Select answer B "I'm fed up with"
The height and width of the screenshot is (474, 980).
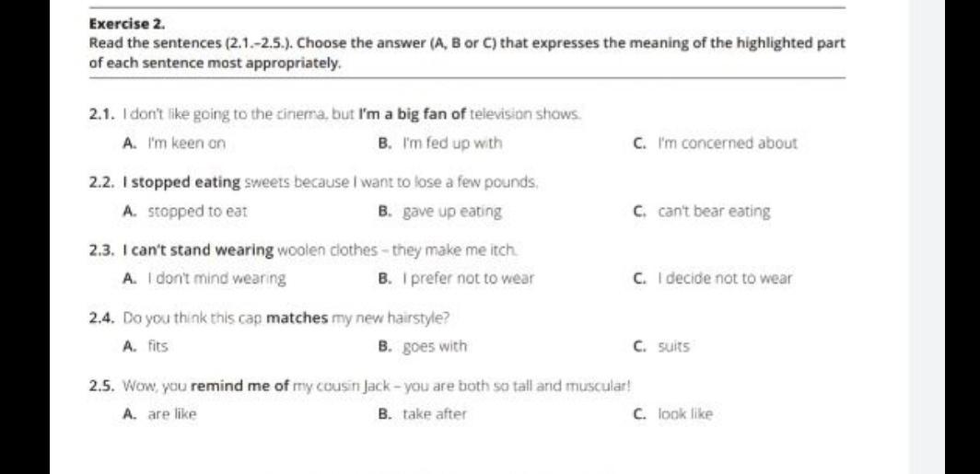click(x=440, y=144)
